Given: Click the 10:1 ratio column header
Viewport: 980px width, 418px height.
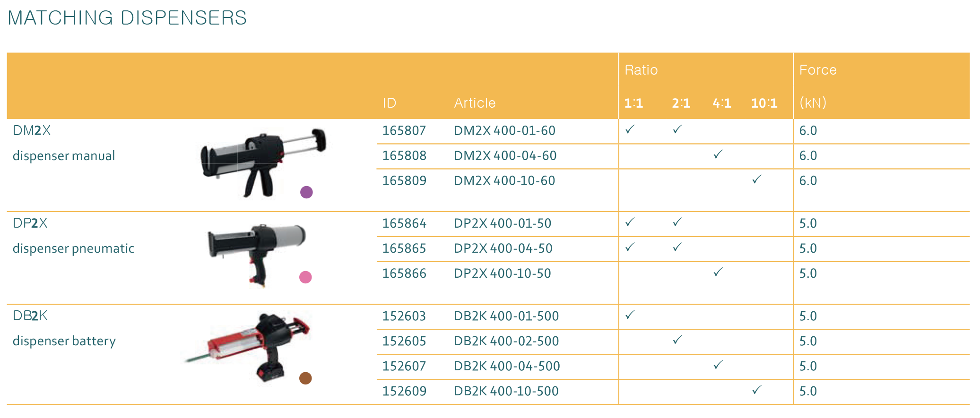Looking at the screenshot, I should [764, 103].
